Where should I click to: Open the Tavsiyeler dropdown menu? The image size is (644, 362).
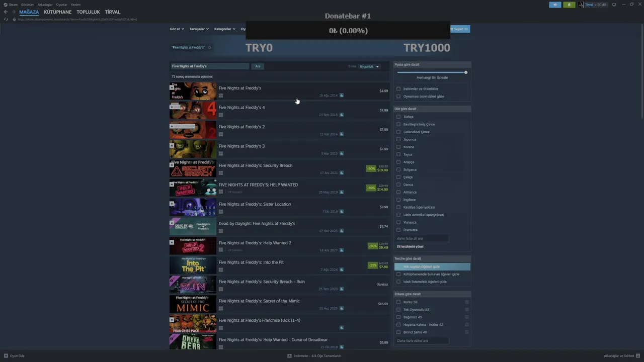point(199,29)
